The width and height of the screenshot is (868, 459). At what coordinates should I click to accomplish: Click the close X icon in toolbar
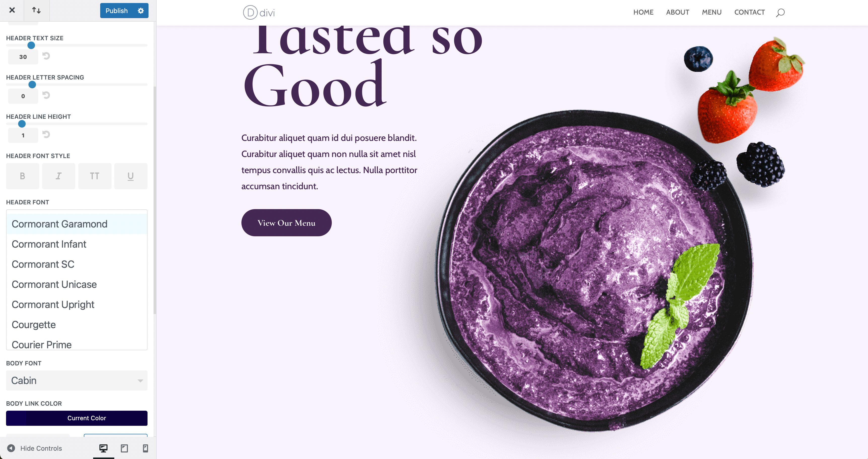12,10
